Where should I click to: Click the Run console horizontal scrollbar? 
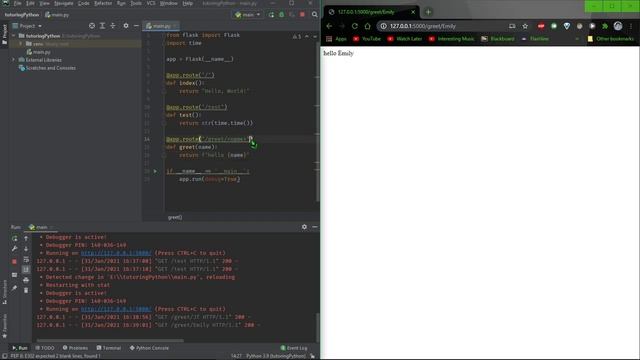point(110,340)
